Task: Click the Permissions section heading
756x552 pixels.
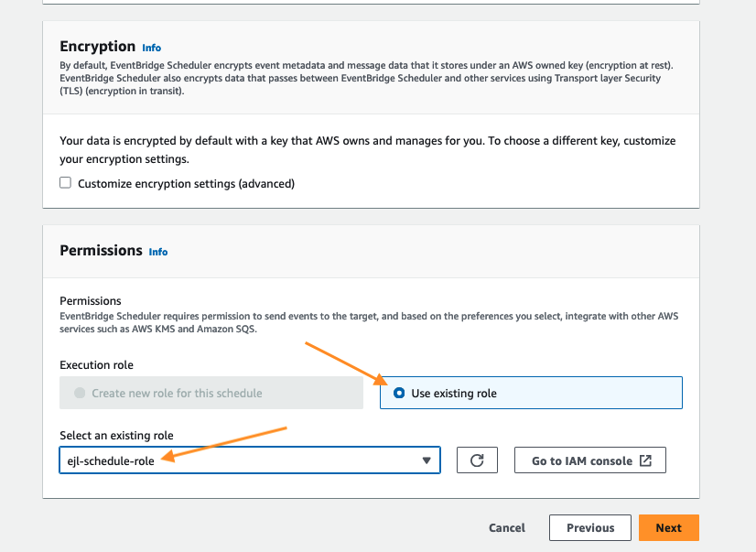Action: 101,250
